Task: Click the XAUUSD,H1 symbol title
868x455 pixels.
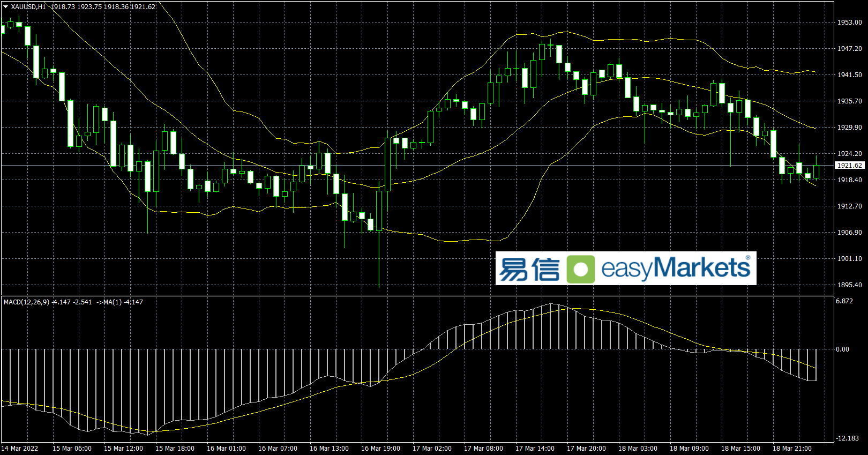Action: coord(28,7)
